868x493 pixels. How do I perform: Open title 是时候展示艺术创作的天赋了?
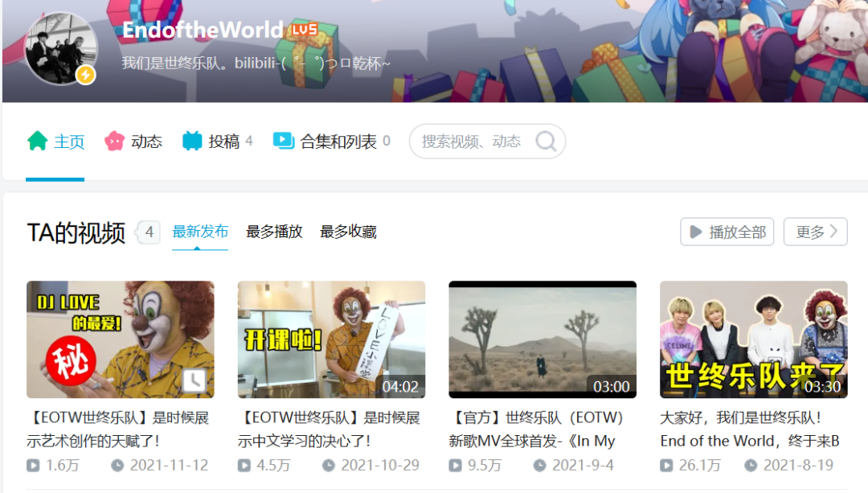point(118,429)
